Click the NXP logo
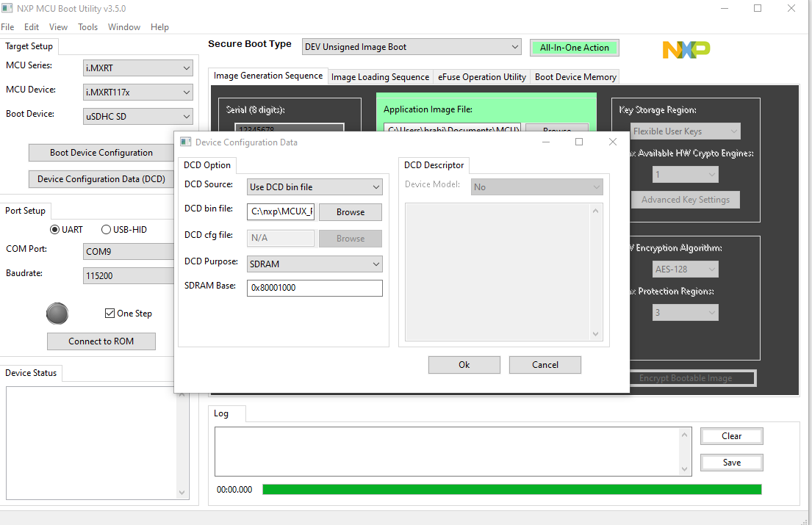Image resolution: width=812 pixels, height=525 pixels. [685, 49]
